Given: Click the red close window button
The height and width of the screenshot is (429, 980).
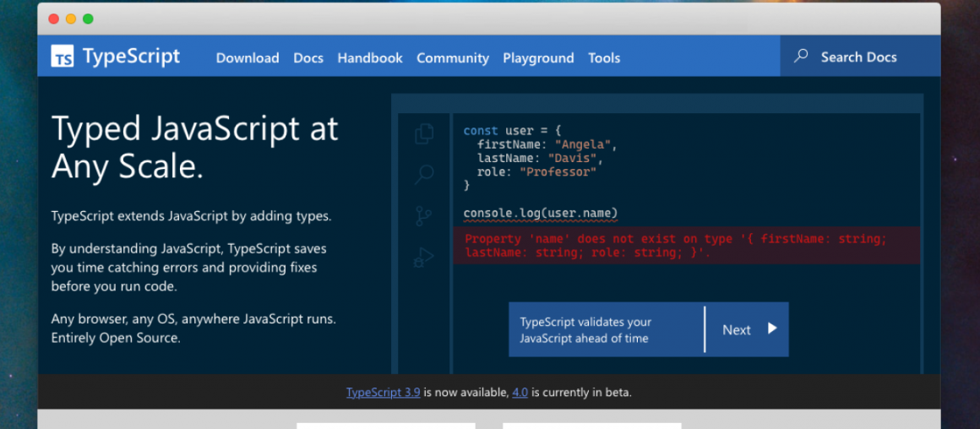Looking at the screenshot, I should 54,19.
